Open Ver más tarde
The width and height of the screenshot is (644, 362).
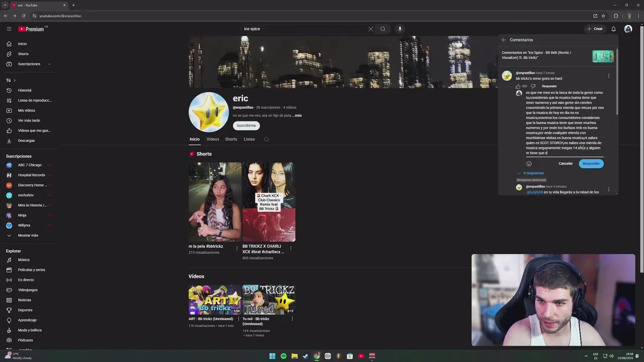[x=29, y=121]
